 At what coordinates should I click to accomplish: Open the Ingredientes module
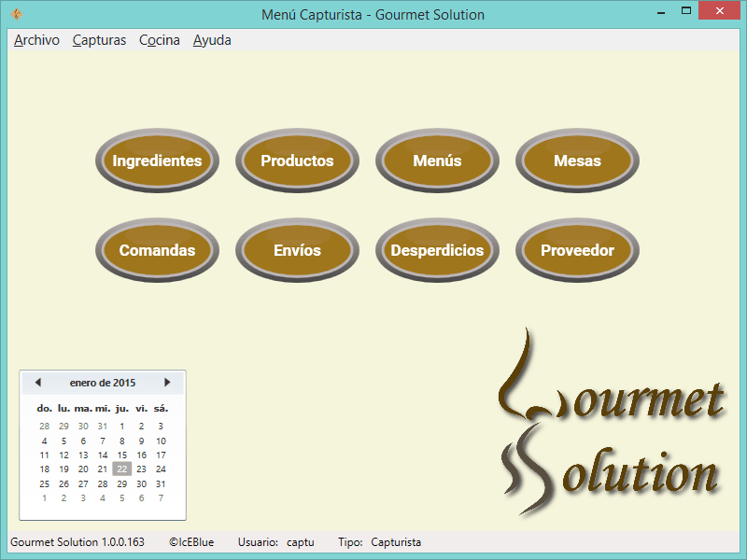157,161
